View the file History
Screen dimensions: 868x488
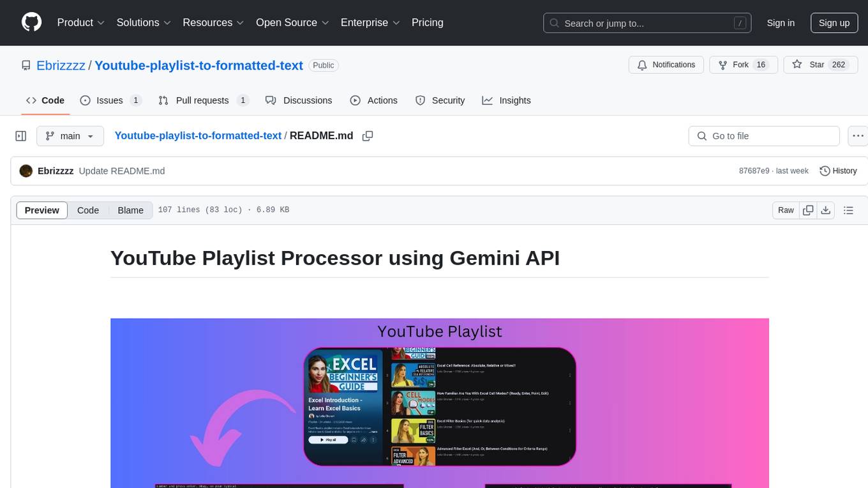click(838, 171)
